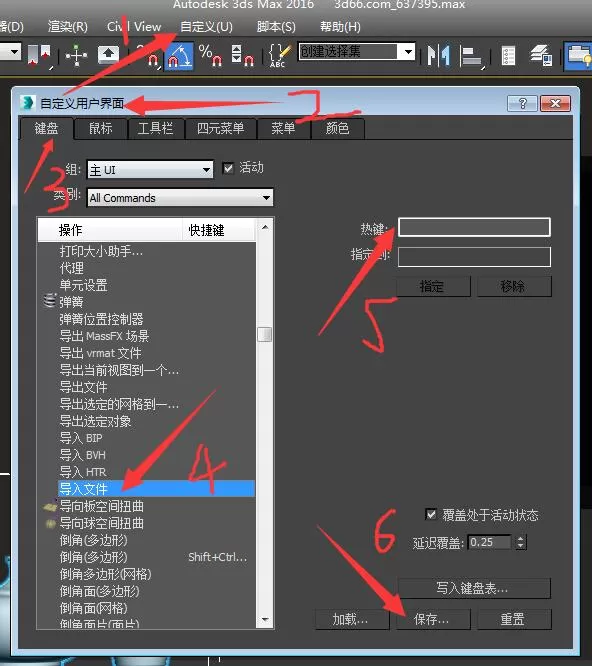Open the 自定义(U) menu

click(x=206, y=27)
